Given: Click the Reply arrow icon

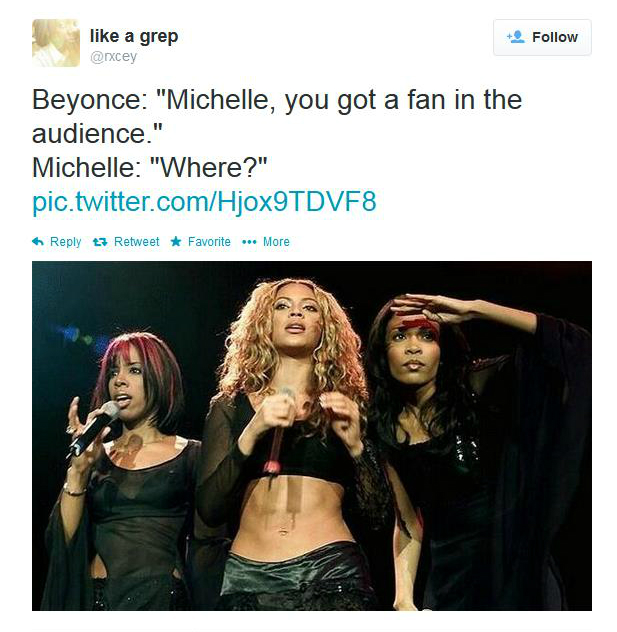Looking at the screenshot, I should [x=38, y=241].
